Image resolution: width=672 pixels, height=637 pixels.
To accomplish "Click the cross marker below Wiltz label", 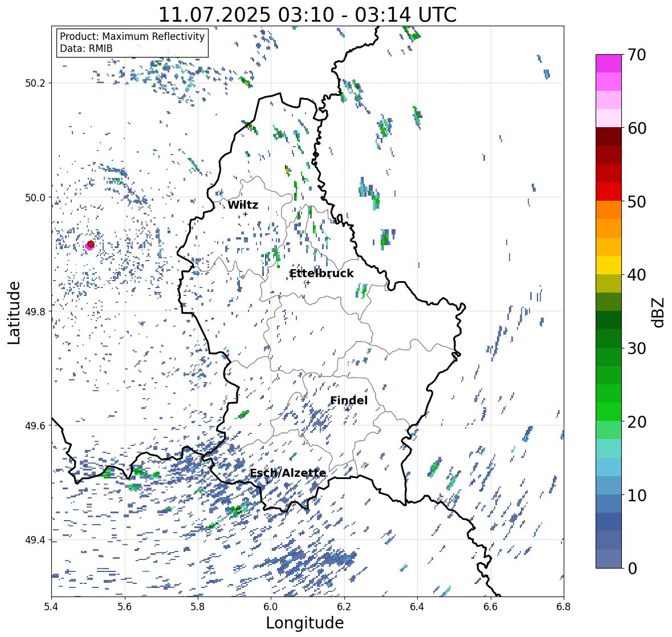I will pyautogui.click(x=245, y=214).
